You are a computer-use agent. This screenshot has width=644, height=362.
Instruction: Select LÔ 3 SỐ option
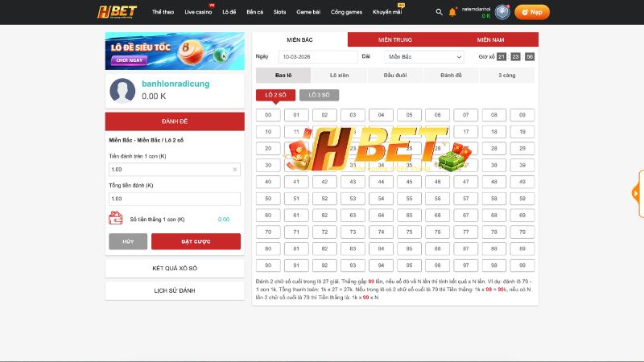pos(319,95)
